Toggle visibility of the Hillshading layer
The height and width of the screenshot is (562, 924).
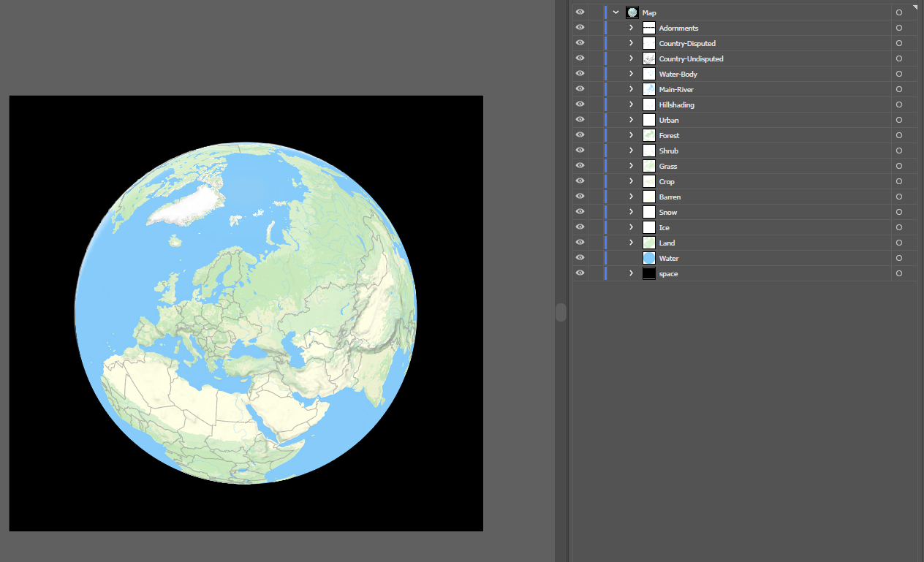tap(580, 105)
